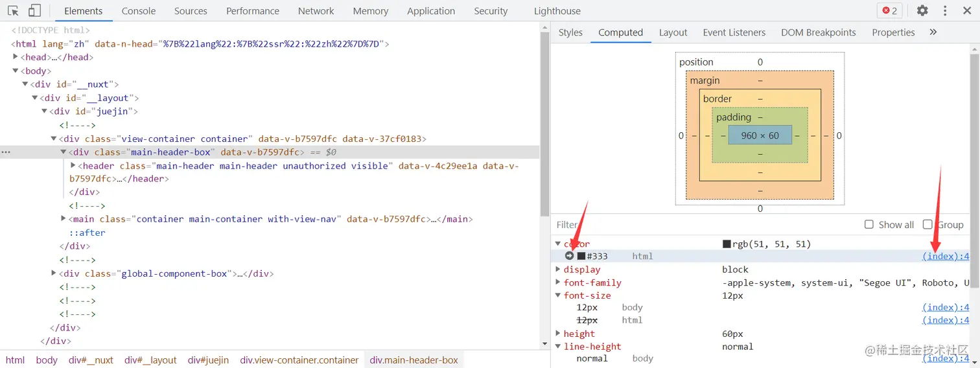Click the margin label in box model
980x368 pixels.
coord(705,80)
